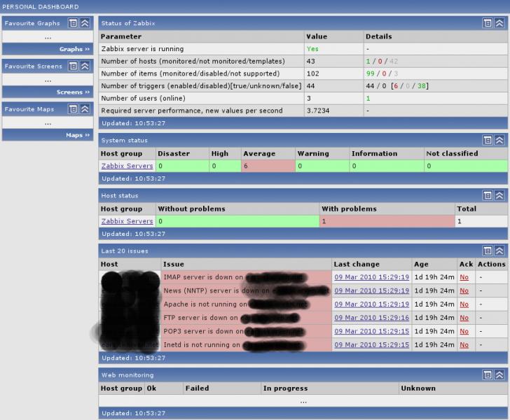Screen dimensions: 510x420
Task: Select Not classified cell showing 0
Action: click(466, 166)
